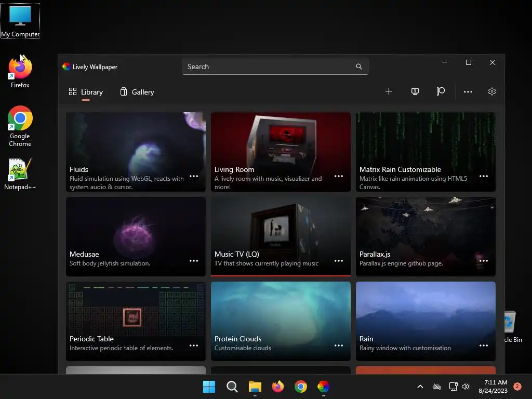Select the Firefox desktop shortcut
The image size is (532, 399).
coord(20,72)
